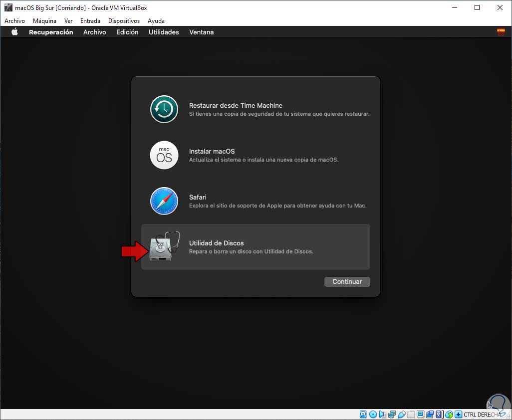Open VirtualBox Archivo menu
The image size is (512, 420).
14,21
